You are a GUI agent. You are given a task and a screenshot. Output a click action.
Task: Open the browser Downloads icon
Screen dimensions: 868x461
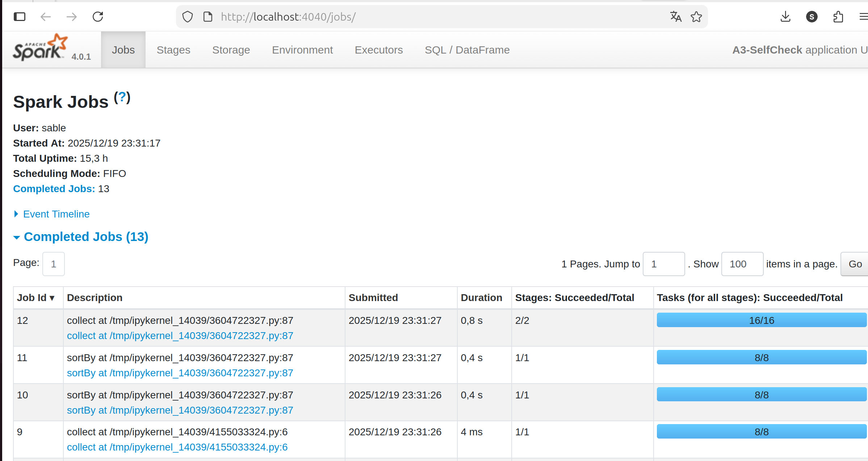click(785, 17)
